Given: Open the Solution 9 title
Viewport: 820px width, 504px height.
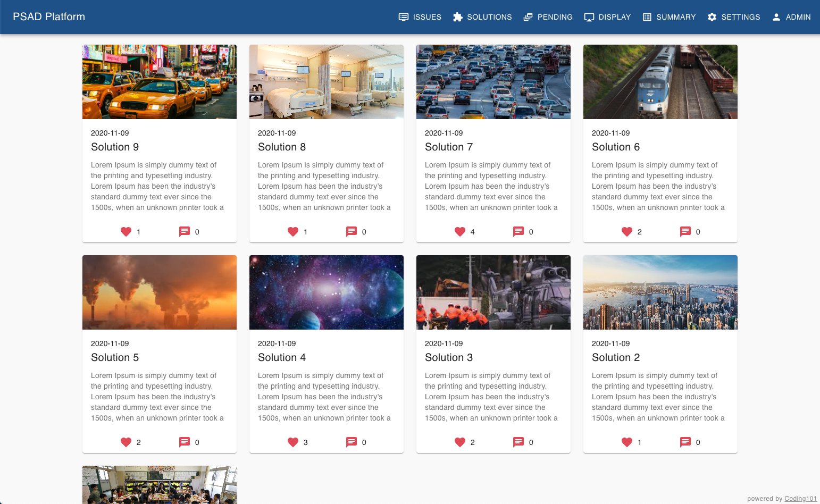Looking at the screenshot, I should coord(115,147).
